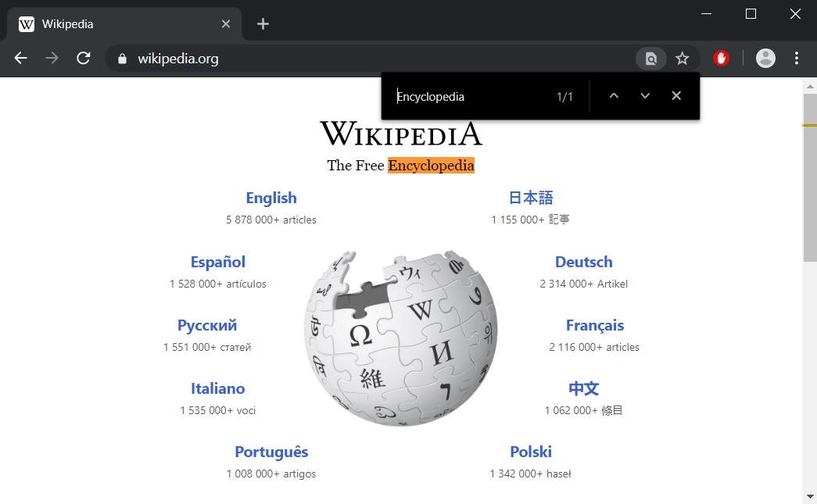Image resolution: width=817 pixels, height=504 pixels.
Task: Open the find-in-page icon in address bar
Action: coord(651,59)
